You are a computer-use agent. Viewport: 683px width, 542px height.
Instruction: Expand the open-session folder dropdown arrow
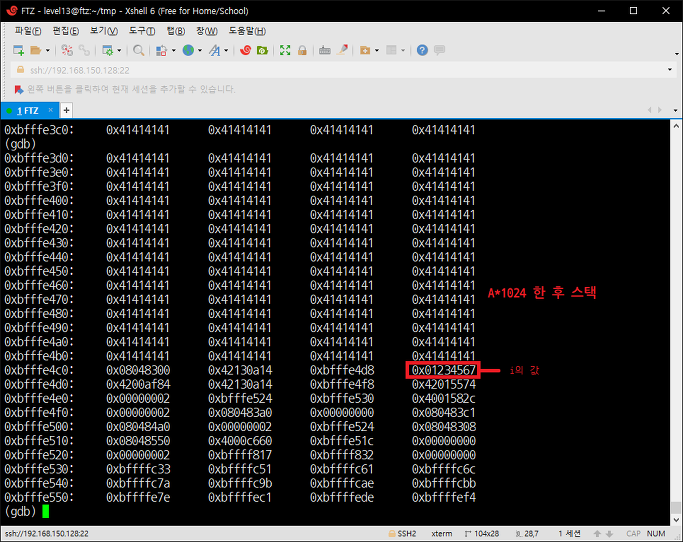pyautogui.click(x=48, y=51)
